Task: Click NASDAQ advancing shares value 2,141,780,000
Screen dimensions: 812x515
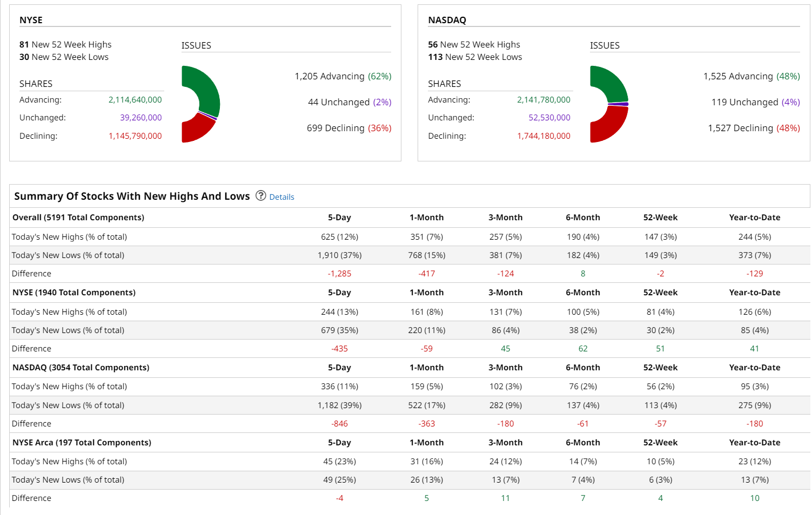Action: (x=543, y=100)
